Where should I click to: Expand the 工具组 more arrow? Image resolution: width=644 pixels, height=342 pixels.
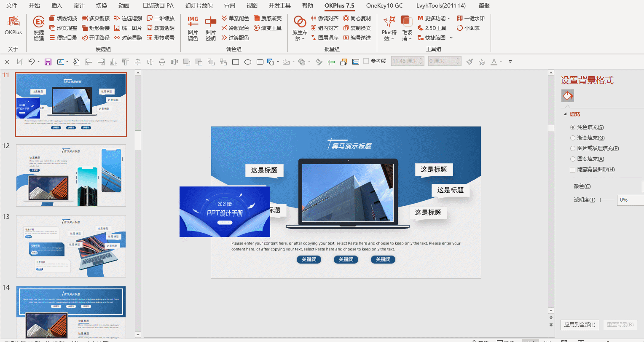451,38
